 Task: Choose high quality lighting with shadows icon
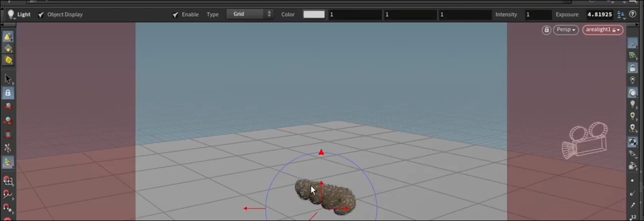click(x=633, y=129)
